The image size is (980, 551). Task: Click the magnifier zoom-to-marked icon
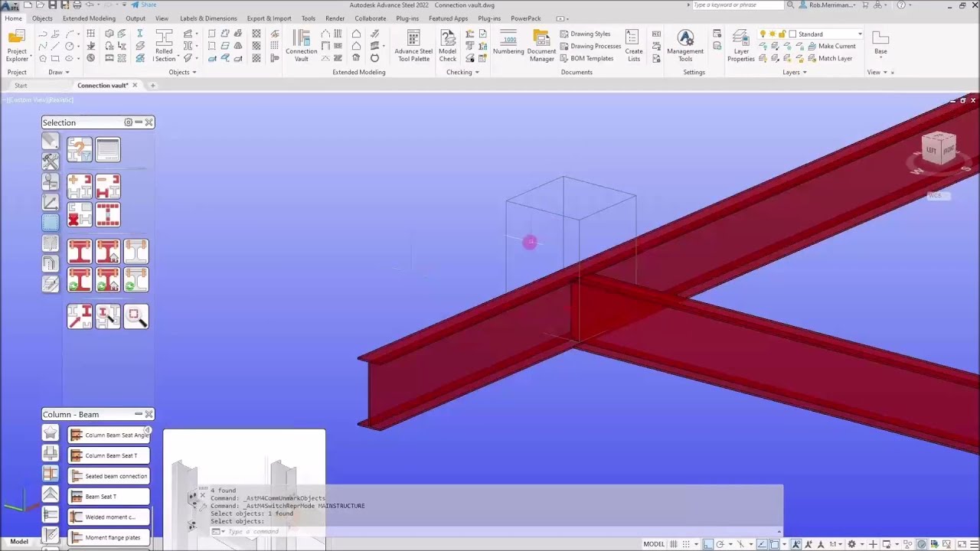[136, 316]
